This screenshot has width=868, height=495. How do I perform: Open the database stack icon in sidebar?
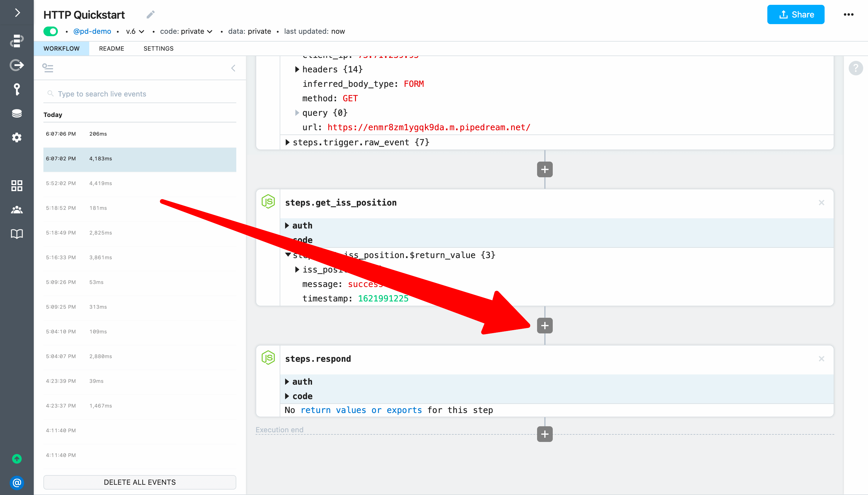(17, 114)
